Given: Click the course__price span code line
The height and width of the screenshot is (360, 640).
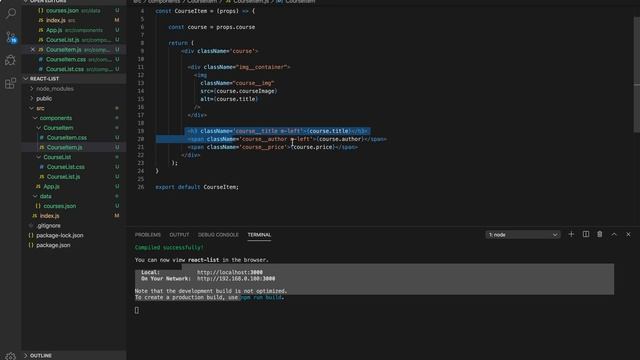Looking at the screenshot, I should (x=273, y=147).
